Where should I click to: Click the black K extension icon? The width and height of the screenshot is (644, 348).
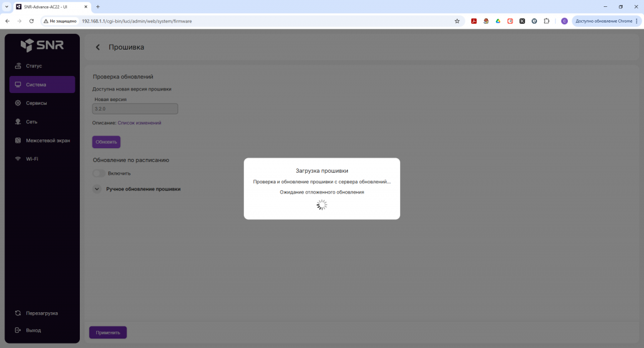click(x=522, y=21)
